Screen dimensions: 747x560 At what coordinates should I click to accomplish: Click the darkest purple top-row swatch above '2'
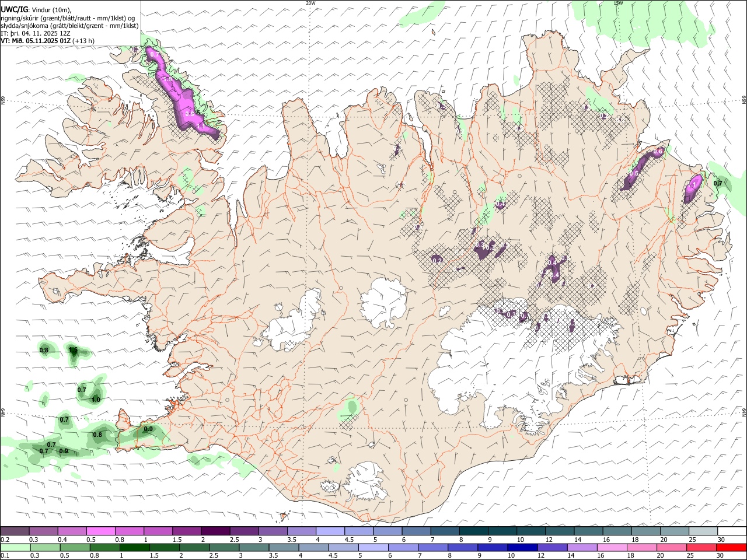[x=215, y=531]
